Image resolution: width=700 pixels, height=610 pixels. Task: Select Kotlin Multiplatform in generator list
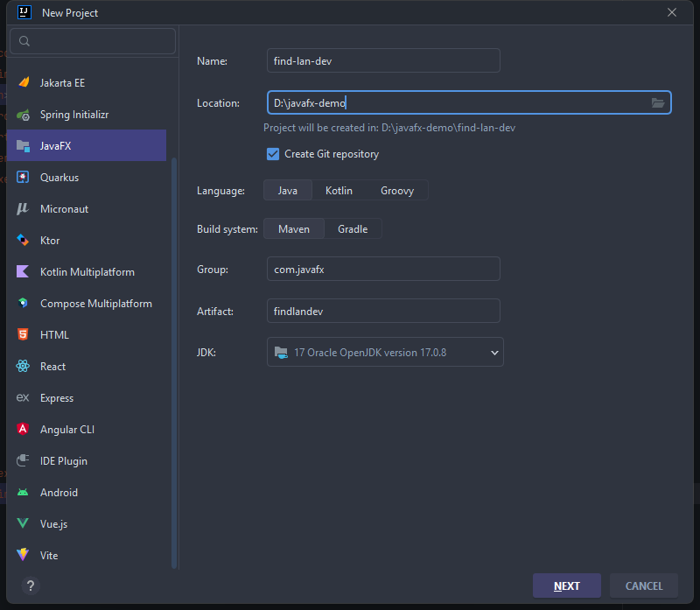87,272
